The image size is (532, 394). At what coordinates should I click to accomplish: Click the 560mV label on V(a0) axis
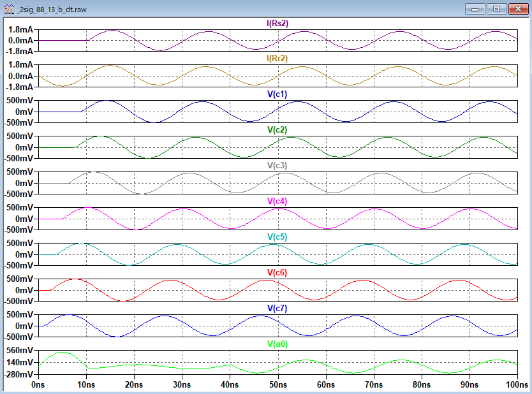19,351
